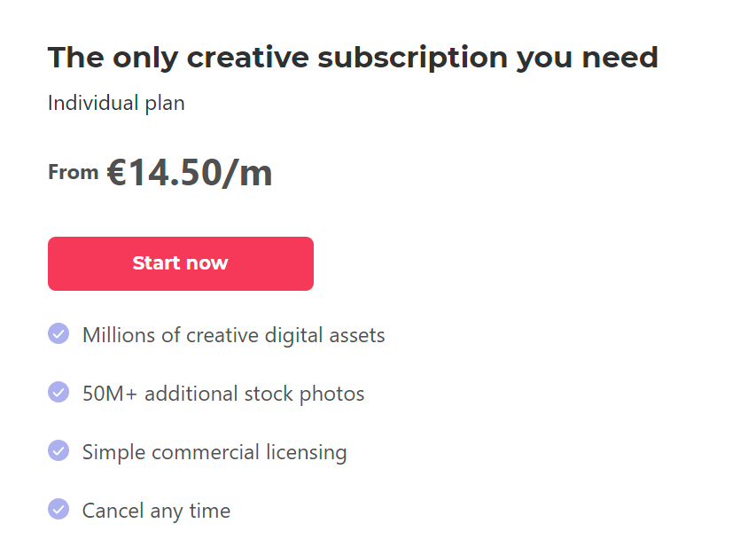Click the word subscription in the headline

[413, 58]
